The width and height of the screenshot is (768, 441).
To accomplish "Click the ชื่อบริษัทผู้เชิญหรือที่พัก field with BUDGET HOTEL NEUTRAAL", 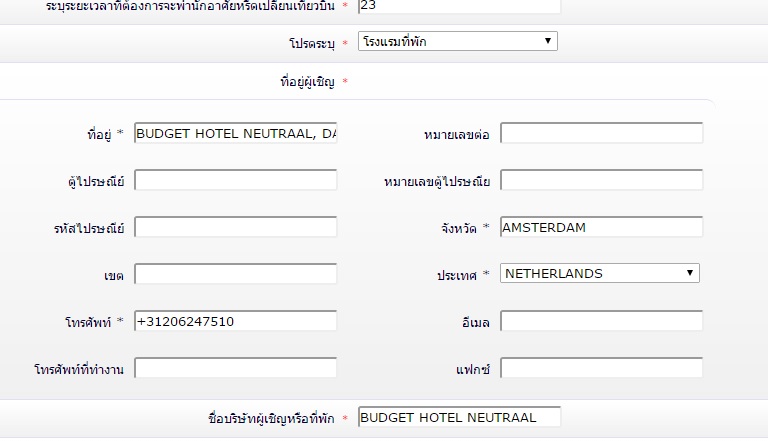I will tap(458, 417).
